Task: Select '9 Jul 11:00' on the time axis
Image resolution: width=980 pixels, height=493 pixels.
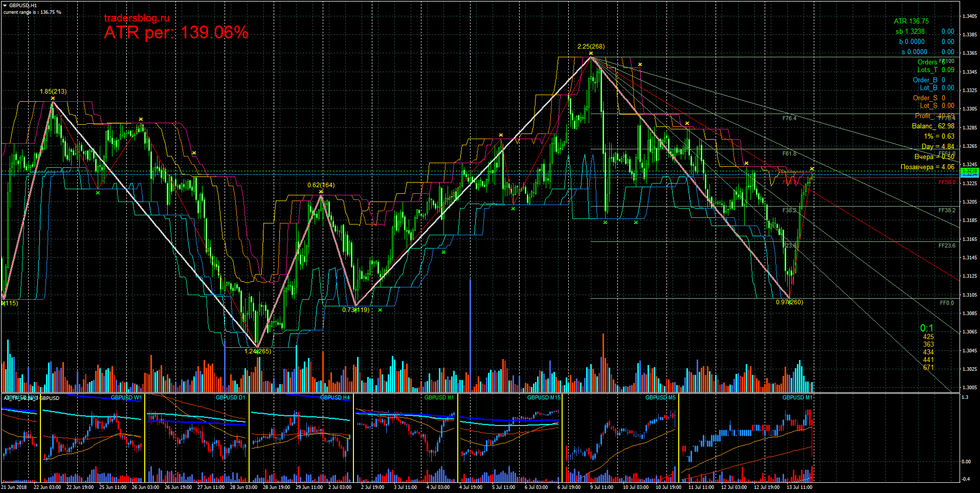Action: pyautogui.click(x=602, y=487)
